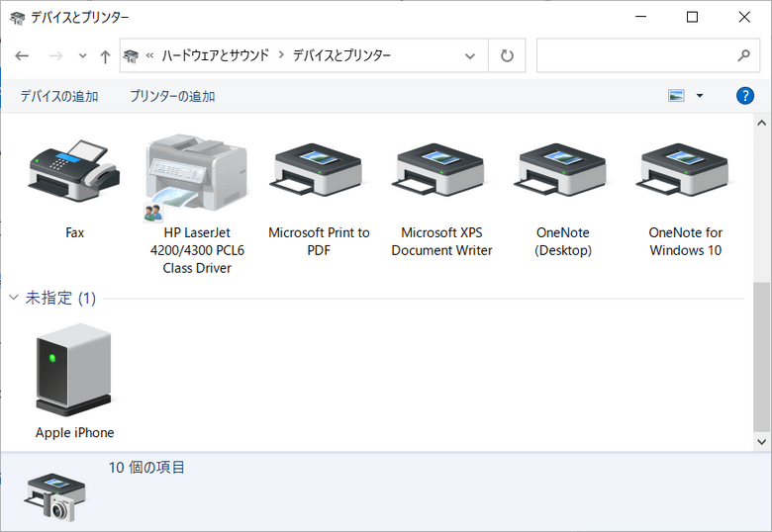Click the address bar devices icon
The image size is (772, 532).
(x=131, y=56)
